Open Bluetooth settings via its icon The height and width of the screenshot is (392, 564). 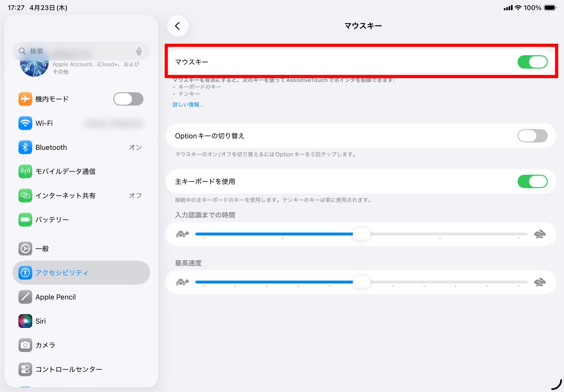[25, 147]
